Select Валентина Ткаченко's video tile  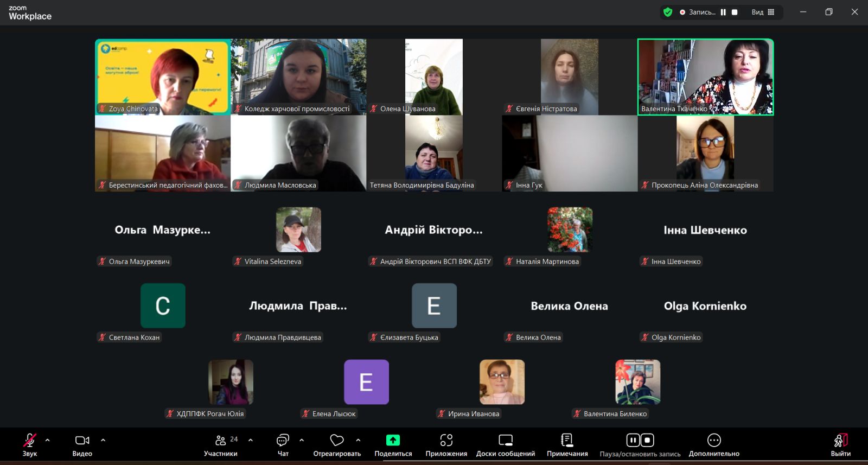tap(705, 76)
